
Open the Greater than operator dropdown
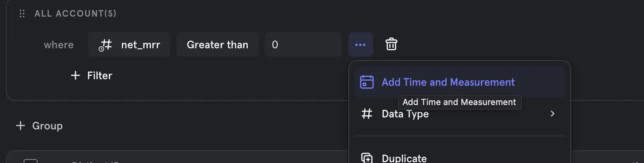[217, 45]
